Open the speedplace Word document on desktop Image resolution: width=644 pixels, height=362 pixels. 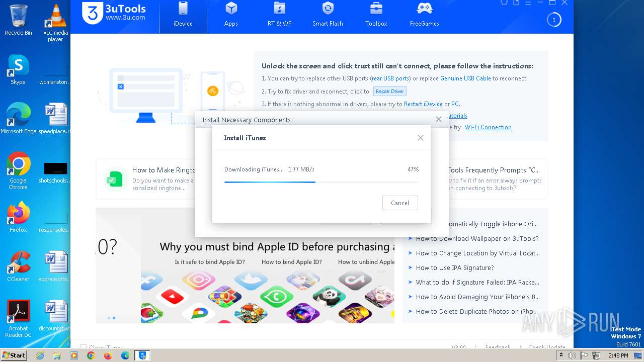[55, 119]
